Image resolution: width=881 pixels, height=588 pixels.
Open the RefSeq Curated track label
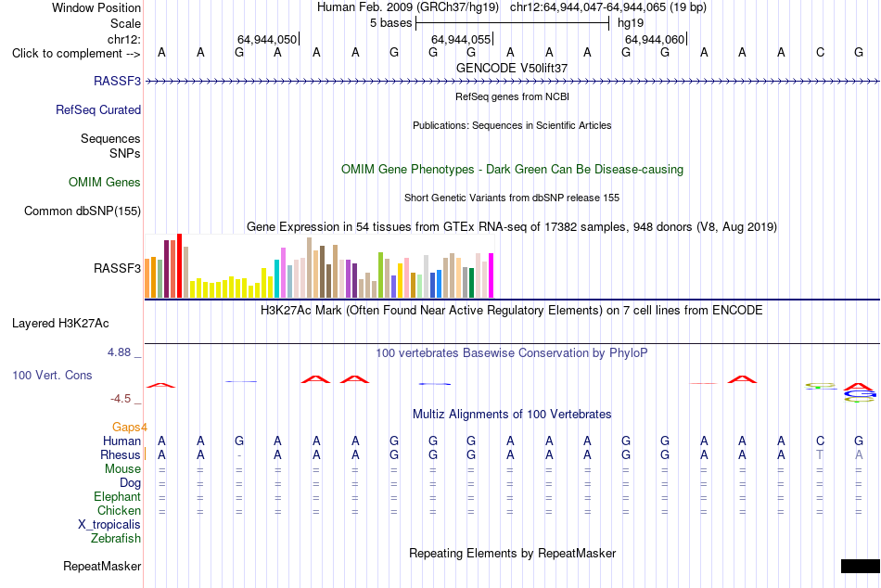click(97, 109)
